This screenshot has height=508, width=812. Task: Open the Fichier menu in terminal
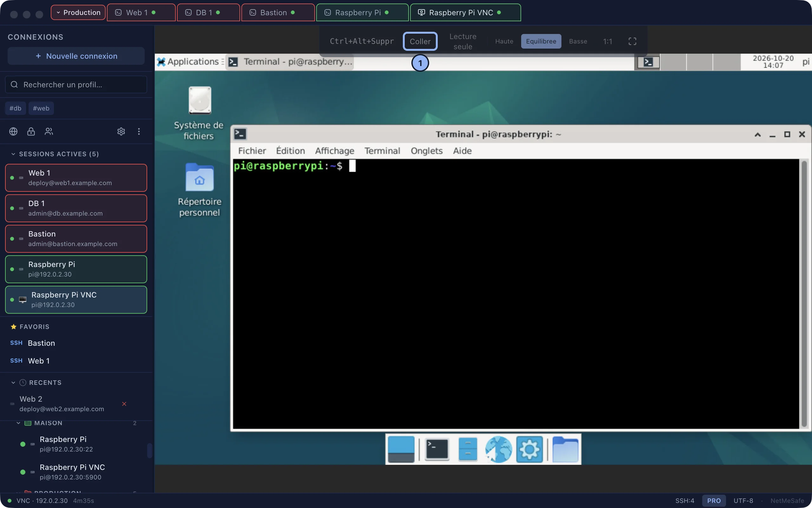coord(252,151)
